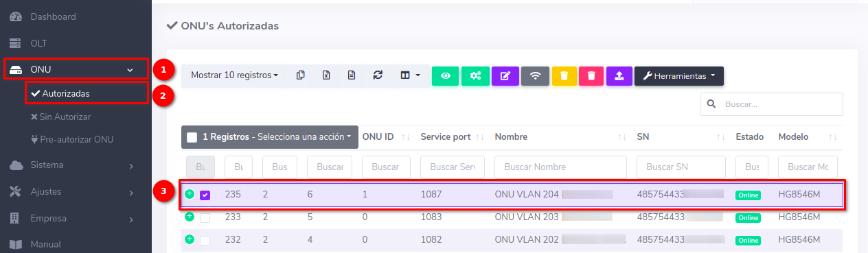Click the Manual book icon in the sidebar
868x253 pixels.
[16, 244]
